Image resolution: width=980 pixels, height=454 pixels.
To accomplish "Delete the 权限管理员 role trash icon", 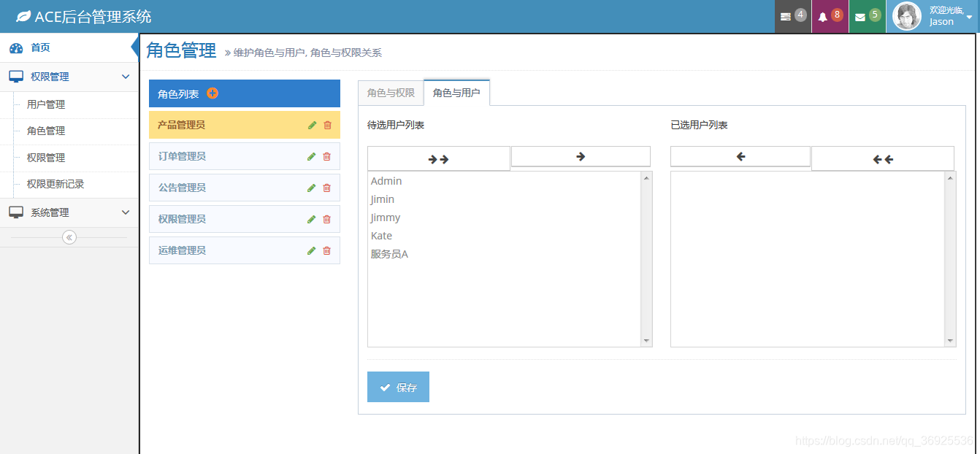I will click(326, 219).
